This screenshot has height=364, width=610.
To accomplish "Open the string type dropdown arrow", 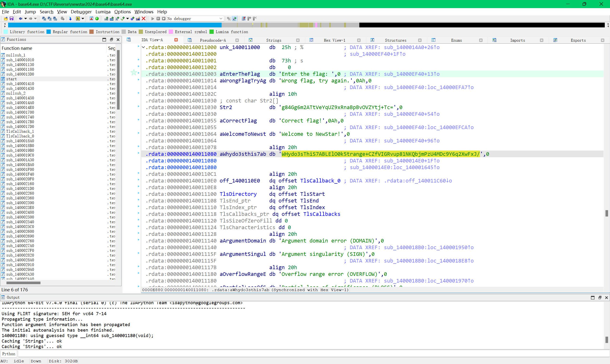I will coord(127,19).
